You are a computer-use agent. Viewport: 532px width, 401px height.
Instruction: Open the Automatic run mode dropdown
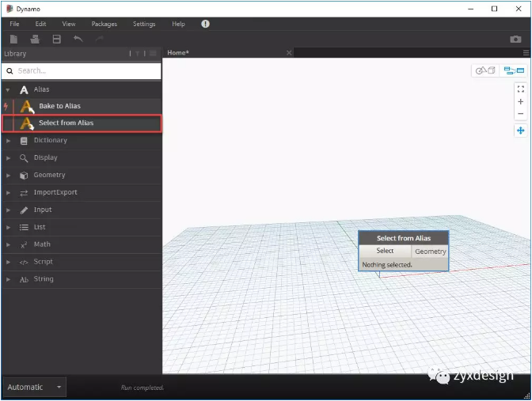(x=35, y=387)
